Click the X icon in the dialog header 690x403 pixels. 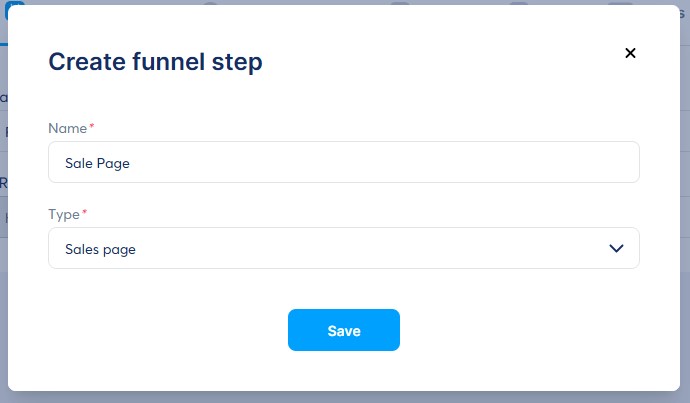click(630, 53)
